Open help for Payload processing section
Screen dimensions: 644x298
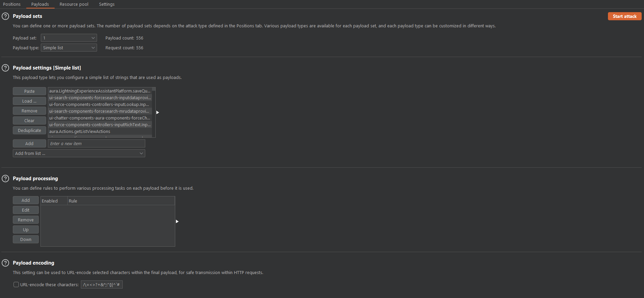coord(5,179)
